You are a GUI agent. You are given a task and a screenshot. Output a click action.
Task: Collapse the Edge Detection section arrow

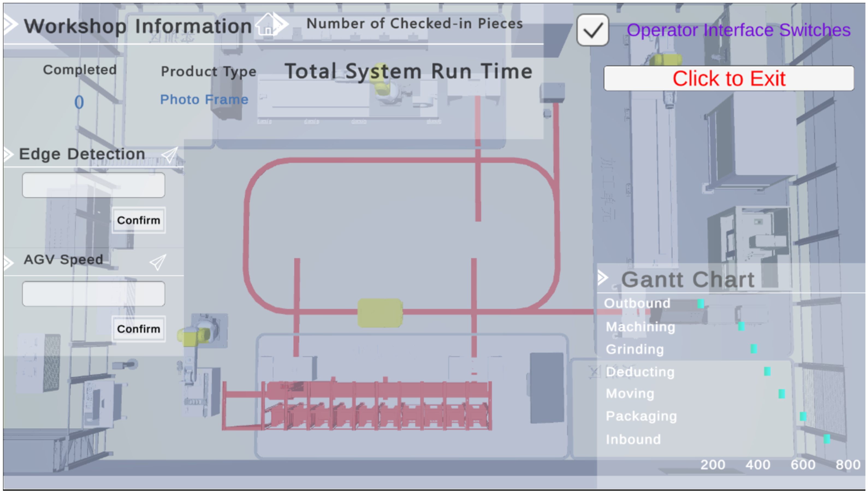point(8,155)
